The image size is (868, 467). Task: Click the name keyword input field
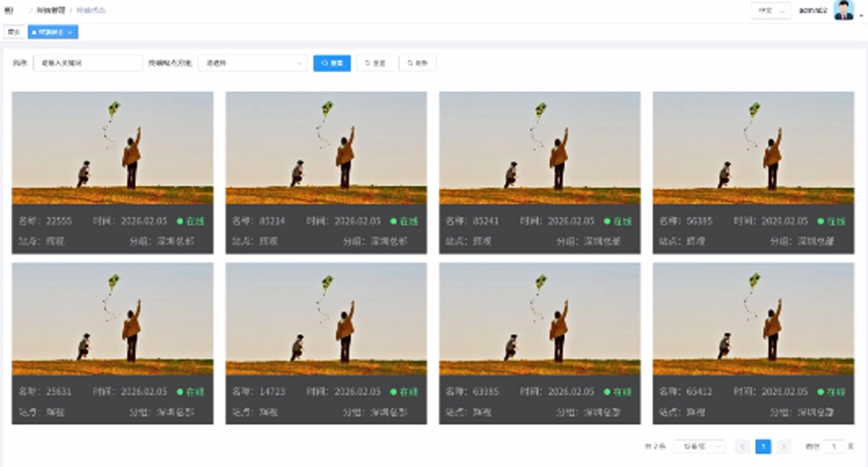pyautogui.click(x=87, y=63)
